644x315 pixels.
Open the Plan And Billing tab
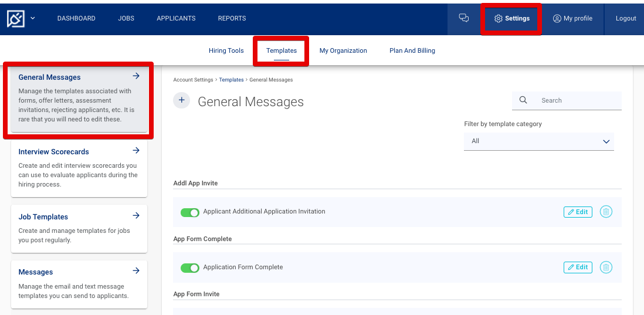pos(412,50)
